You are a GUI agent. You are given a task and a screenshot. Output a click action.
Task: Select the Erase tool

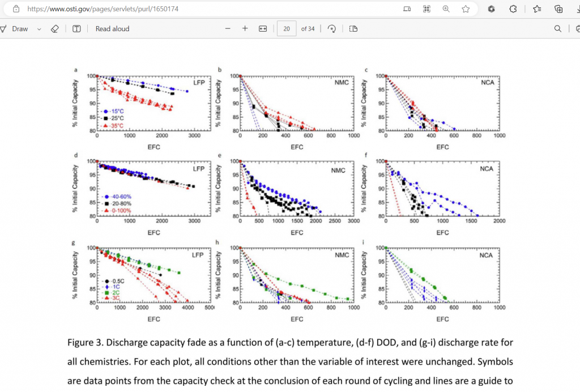point(55,29)
